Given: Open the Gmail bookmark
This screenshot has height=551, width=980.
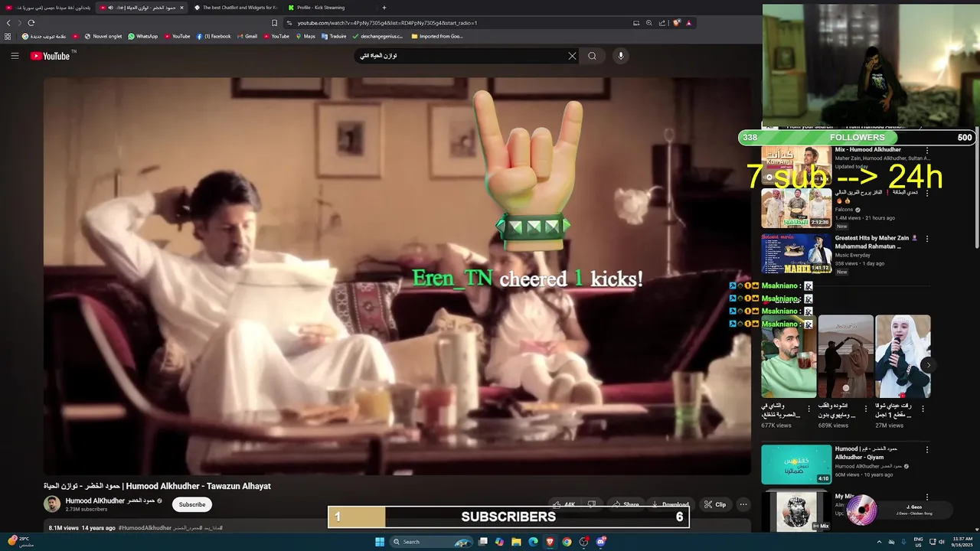Looking at the screenshot, I should (247, 36).
